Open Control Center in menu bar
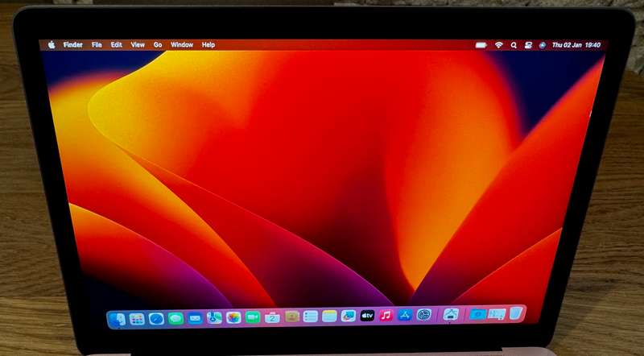This screenshot has width=644, height=356. coord(528,45)
